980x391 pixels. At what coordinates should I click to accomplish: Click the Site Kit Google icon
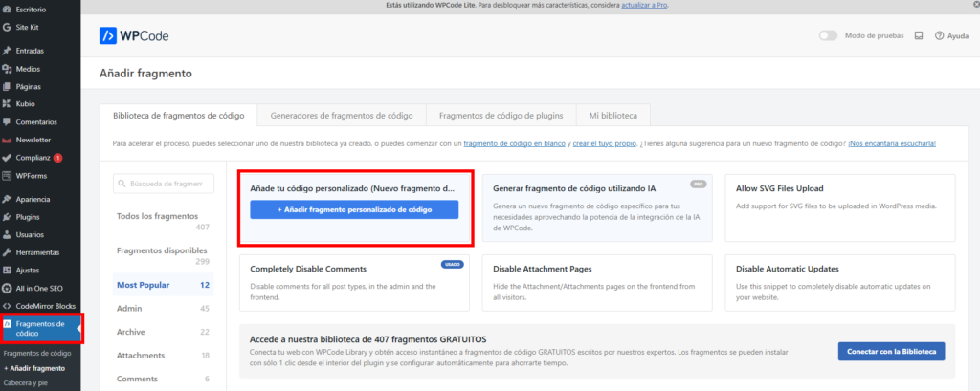[x=7, y=28]
